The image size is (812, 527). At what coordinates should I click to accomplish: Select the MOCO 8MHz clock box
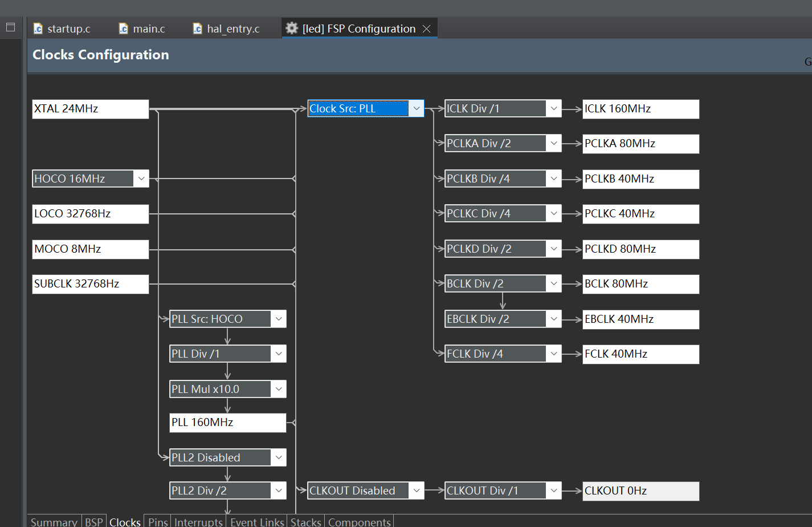pyautogui.click(x=91, y=249)
